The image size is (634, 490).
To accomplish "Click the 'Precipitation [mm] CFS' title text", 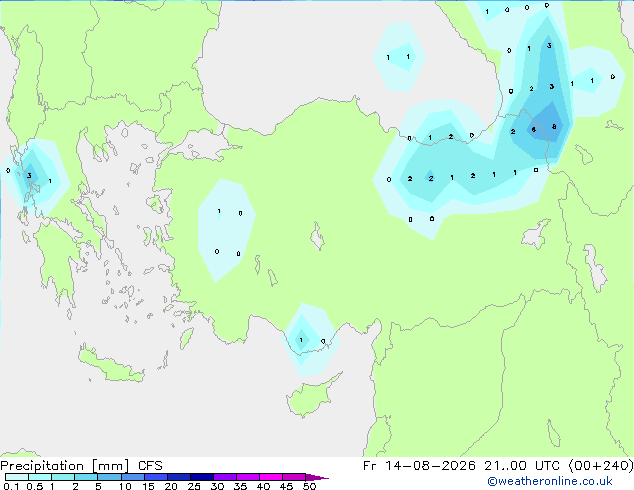I will [81, 466].
